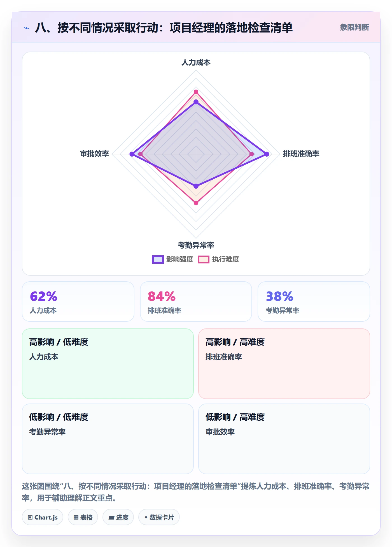Toggle the 影响强度 legend dataset
Image resolution: width=392 pixels, height=547 pixels.
[173, 259]
